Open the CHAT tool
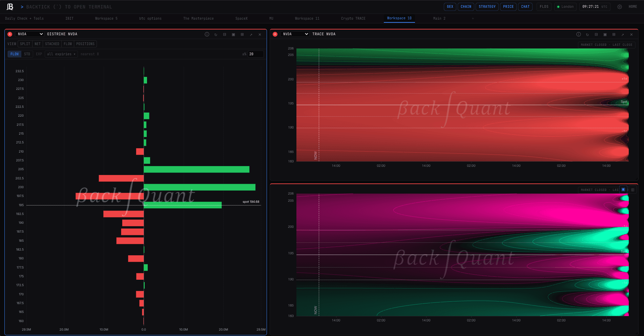The width and height of the screenshot is (644, 336). coord(525,7)
